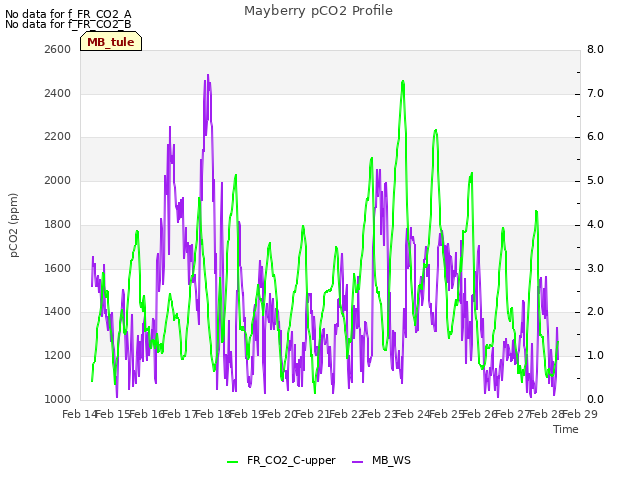Click the Feb 14 date label

coord(79,414)
